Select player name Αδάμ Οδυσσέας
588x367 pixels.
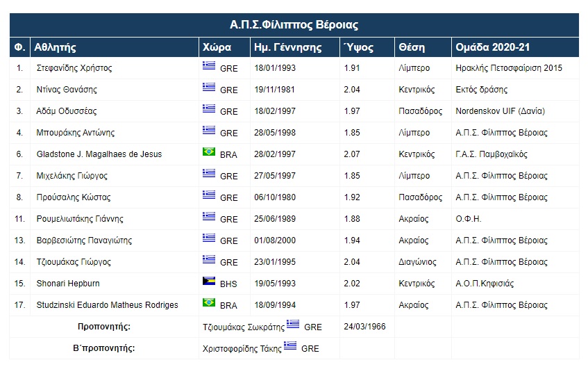[67, 111]
